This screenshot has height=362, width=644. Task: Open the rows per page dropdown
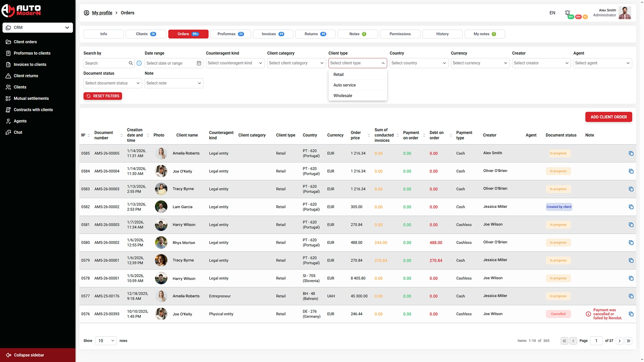click(106, 341)
